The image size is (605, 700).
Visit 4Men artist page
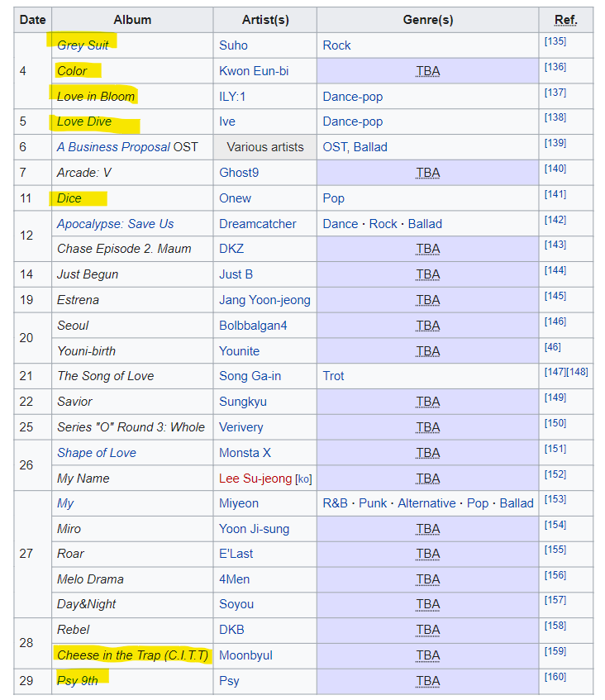(235, 579)
